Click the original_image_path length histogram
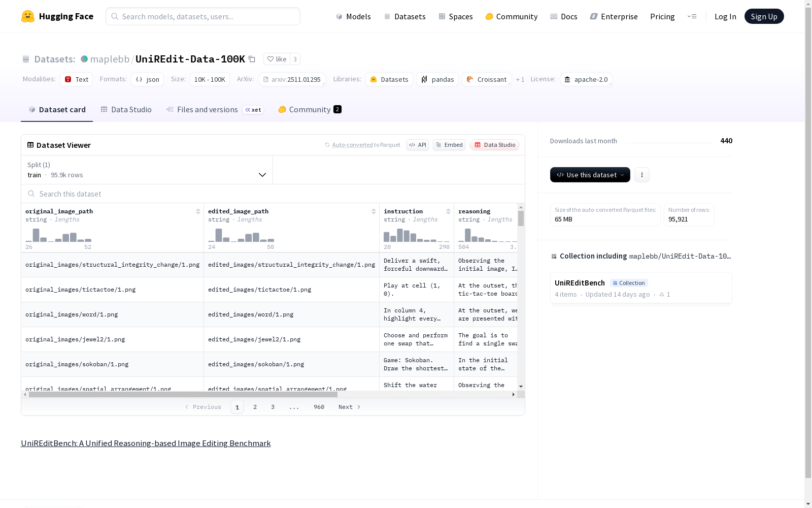Viewport: 812px width, 508px height. tap(58, 235)
